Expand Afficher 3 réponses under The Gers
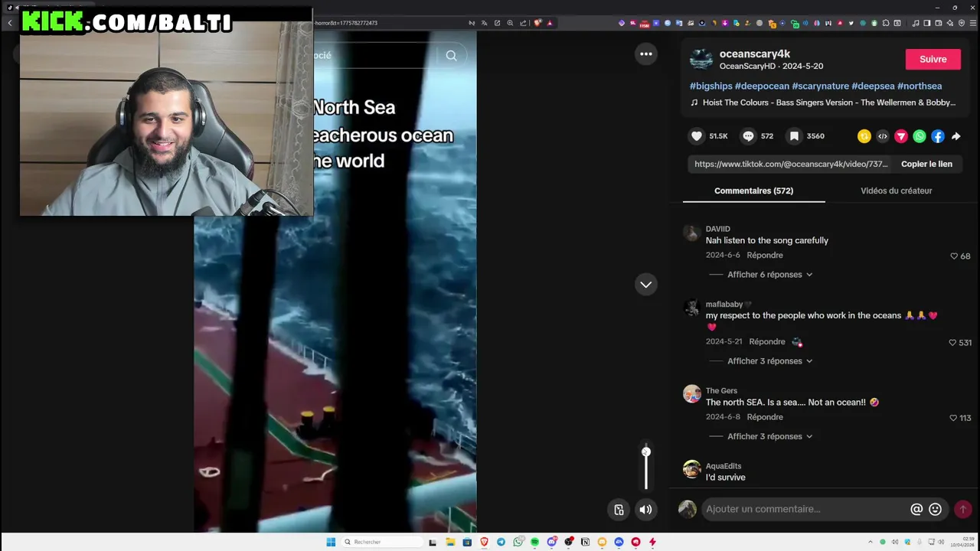This screenshot has height=551, width=980. pos(769,436)
